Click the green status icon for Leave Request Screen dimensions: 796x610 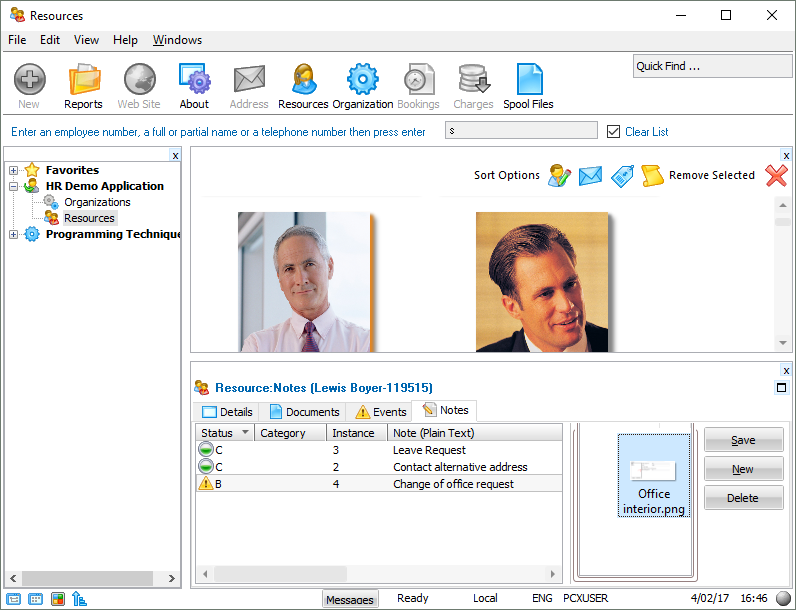pos(206,450)
